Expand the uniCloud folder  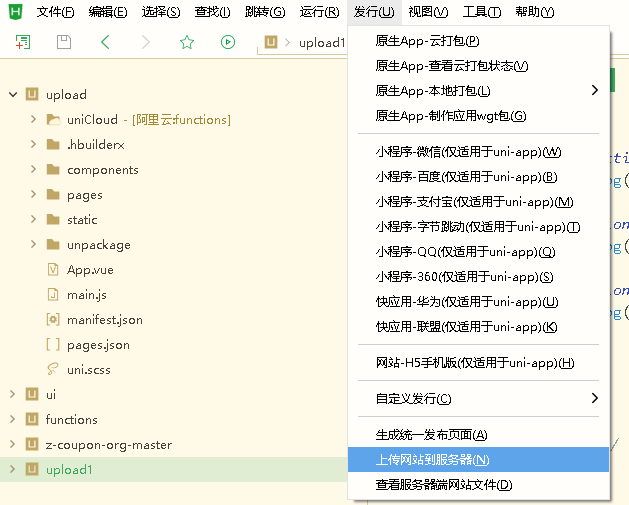pos(34,119)
